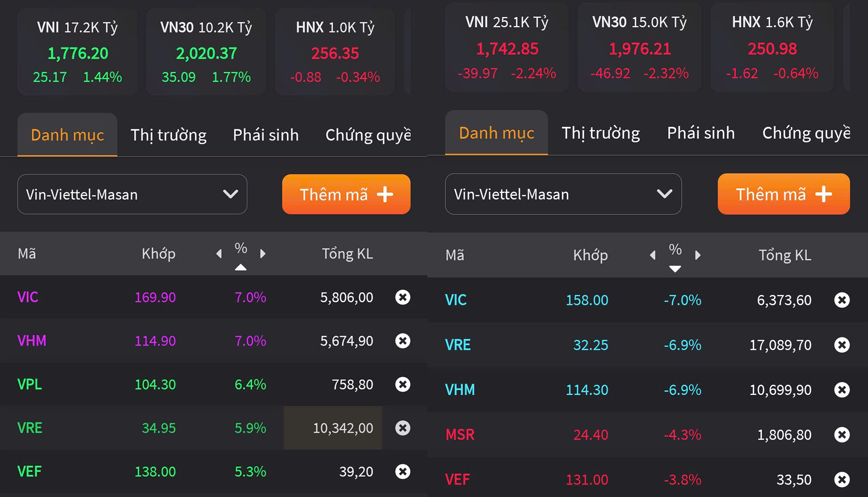Switch to Thị trường tab in left panel
Viewport: 868px width, 497px height.
point(168,135)
